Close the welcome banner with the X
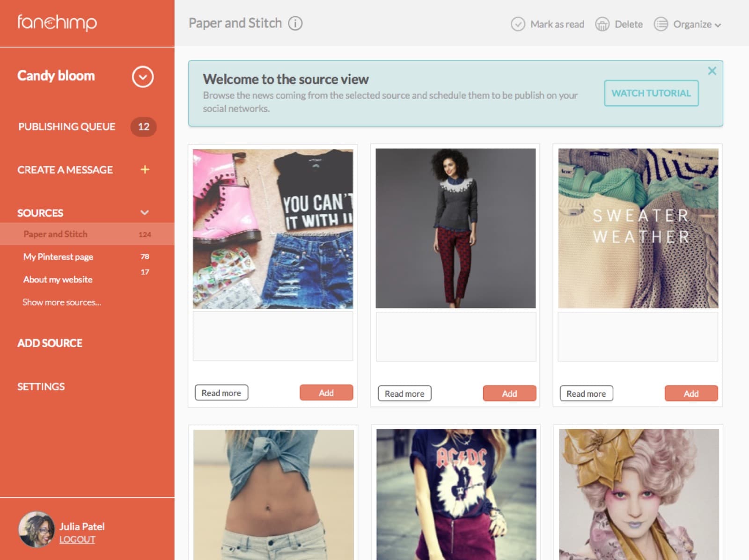Screen dimensions: 749x560 click(712, 71)
